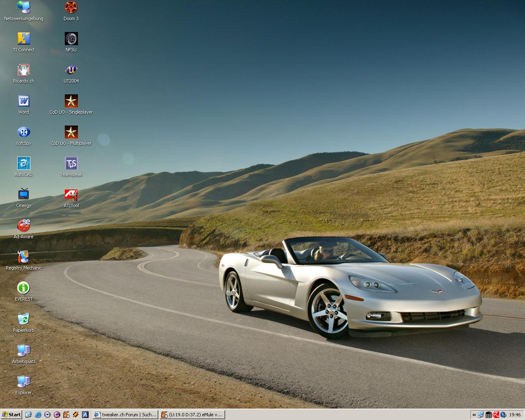
Task: Launch Internet Explorer from Quick Launch
Action: click(x=38, y=415)
